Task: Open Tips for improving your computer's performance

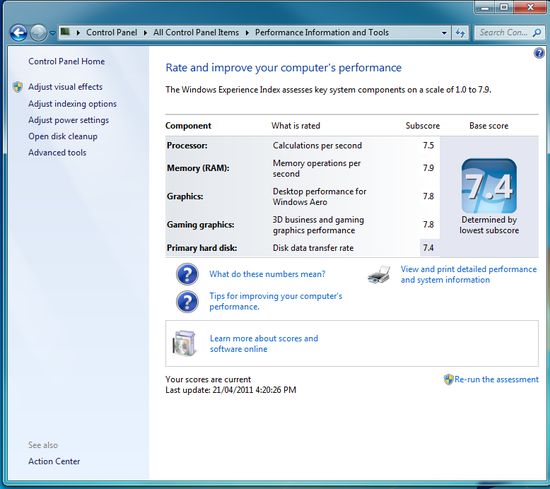Action: tap(275, 301)
